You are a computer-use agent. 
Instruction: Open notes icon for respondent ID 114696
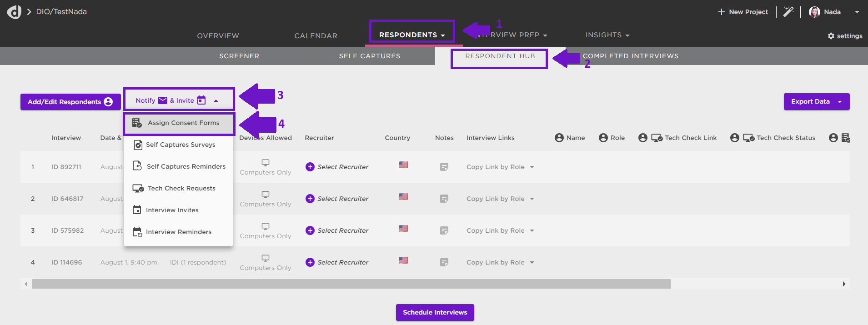(444, 262)
